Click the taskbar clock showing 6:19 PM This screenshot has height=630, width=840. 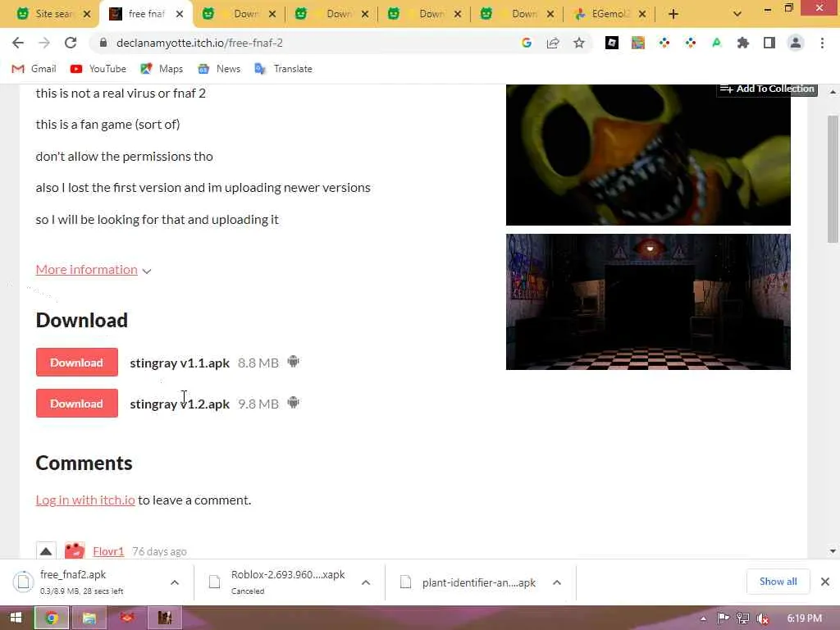(805, 619)
